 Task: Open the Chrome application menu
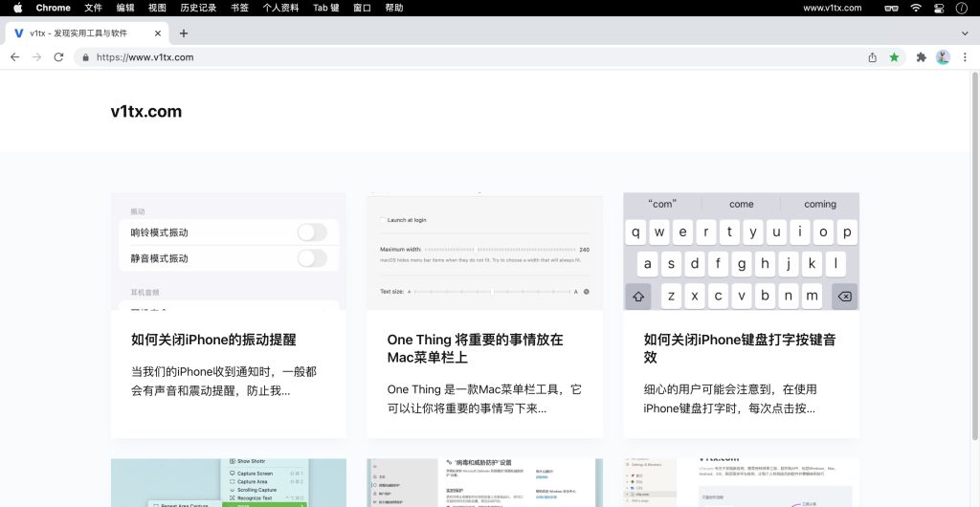tap(54, 8)
